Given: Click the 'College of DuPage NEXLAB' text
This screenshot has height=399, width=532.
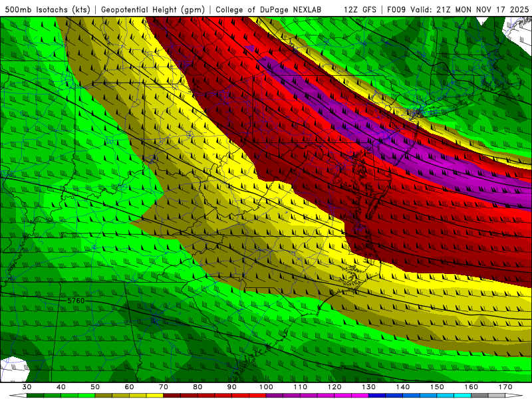Looking at the screenshot, I should [269, 9].
